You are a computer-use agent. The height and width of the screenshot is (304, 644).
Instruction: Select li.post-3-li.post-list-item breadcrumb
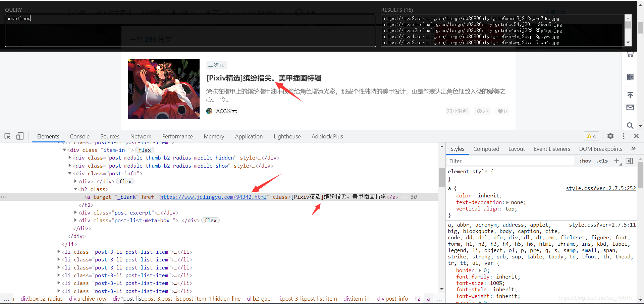308,299
